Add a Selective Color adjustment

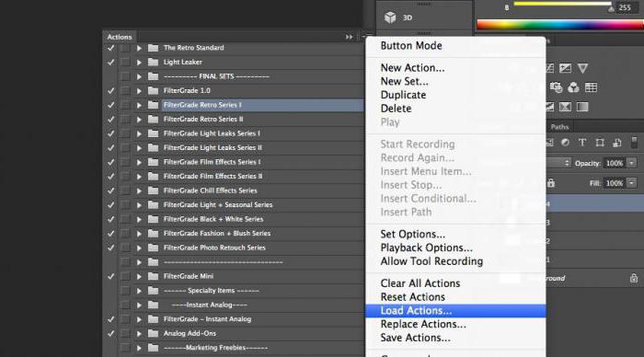tap(565, 107)
